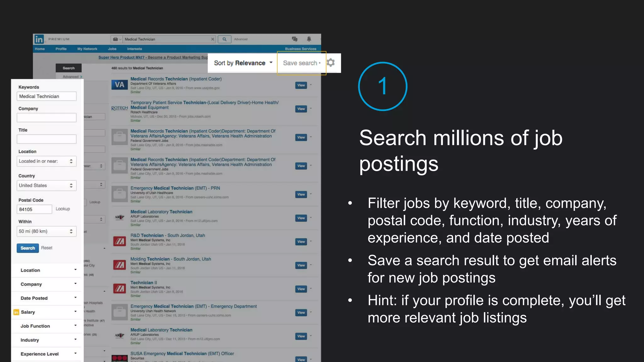Image resolution: width=644 pixels, height=362 pixels.
Task: Click the LinkedIn logo icon
Action: tap(39, 39)
